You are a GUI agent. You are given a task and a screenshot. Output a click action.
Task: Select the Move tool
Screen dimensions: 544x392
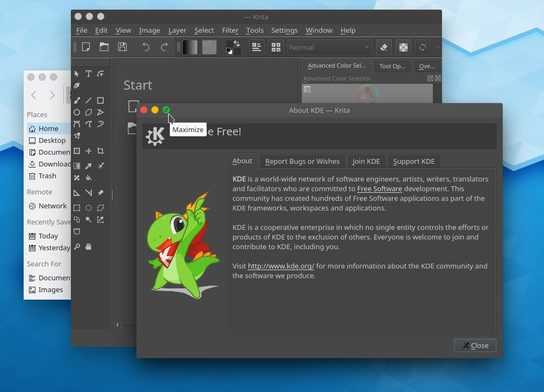point(89,151)
